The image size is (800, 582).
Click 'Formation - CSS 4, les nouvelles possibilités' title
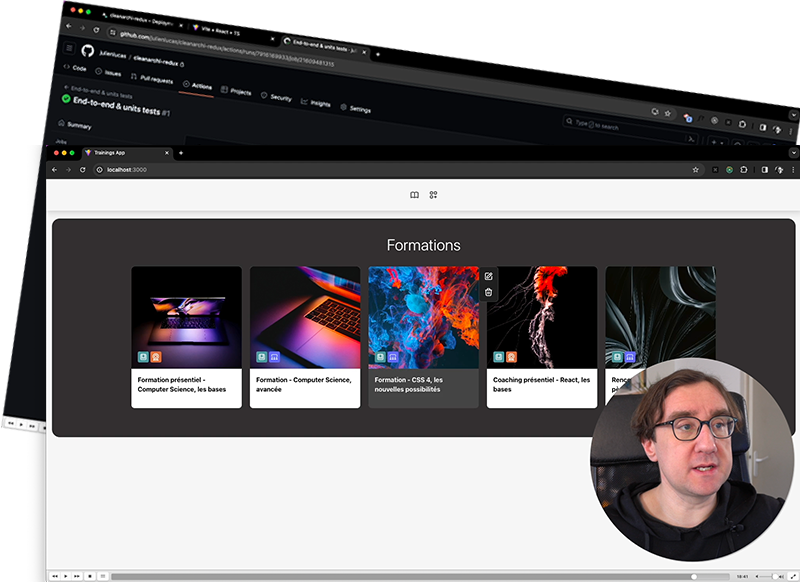click(x=409, y=385)
